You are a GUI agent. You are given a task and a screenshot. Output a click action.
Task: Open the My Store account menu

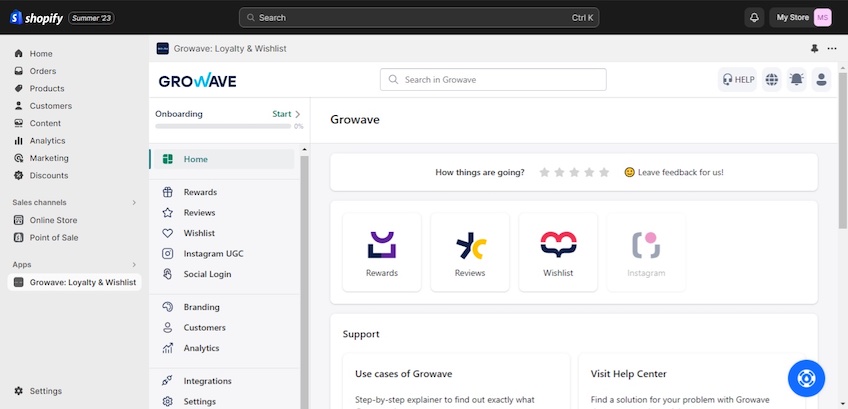coord(801,17)
